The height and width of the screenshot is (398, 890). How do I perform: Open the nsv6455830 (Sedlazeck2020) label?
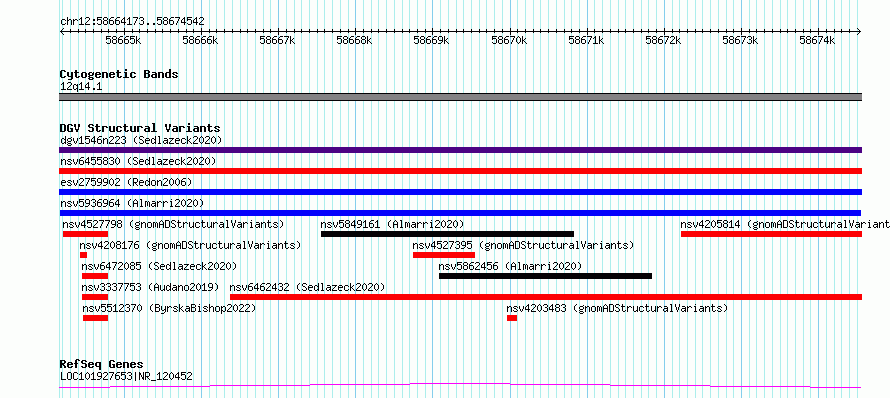click(x=138, y=161)
